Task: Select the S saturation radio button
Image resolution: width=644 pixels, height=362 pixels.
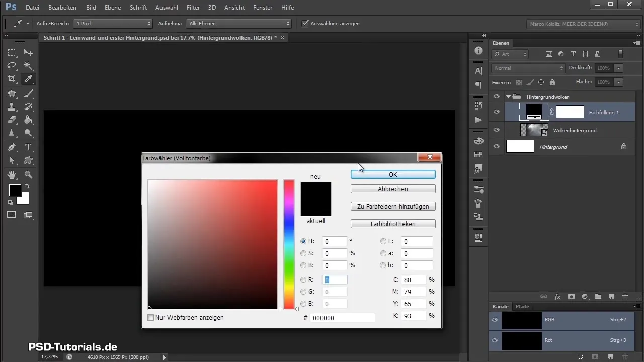Action: click(x=303, y=253)
